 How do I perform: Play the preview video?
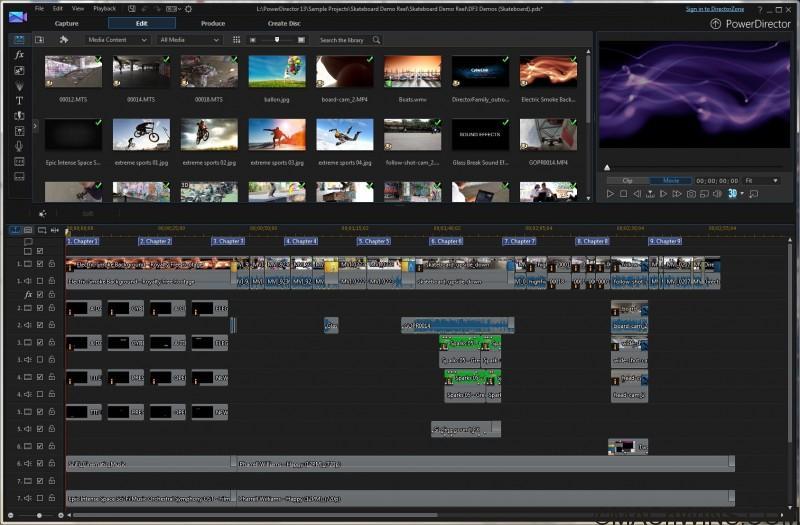(x=610, y=194)
